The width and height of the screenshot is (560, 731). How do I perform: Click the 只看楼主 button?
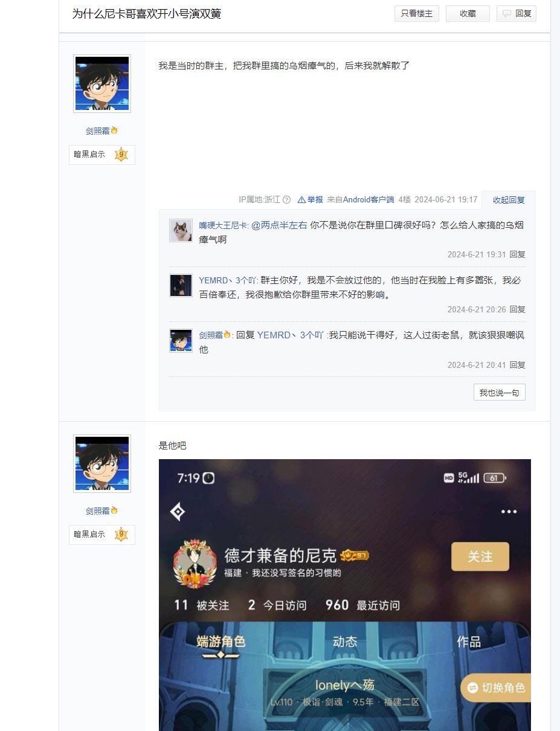pos(417,13)
